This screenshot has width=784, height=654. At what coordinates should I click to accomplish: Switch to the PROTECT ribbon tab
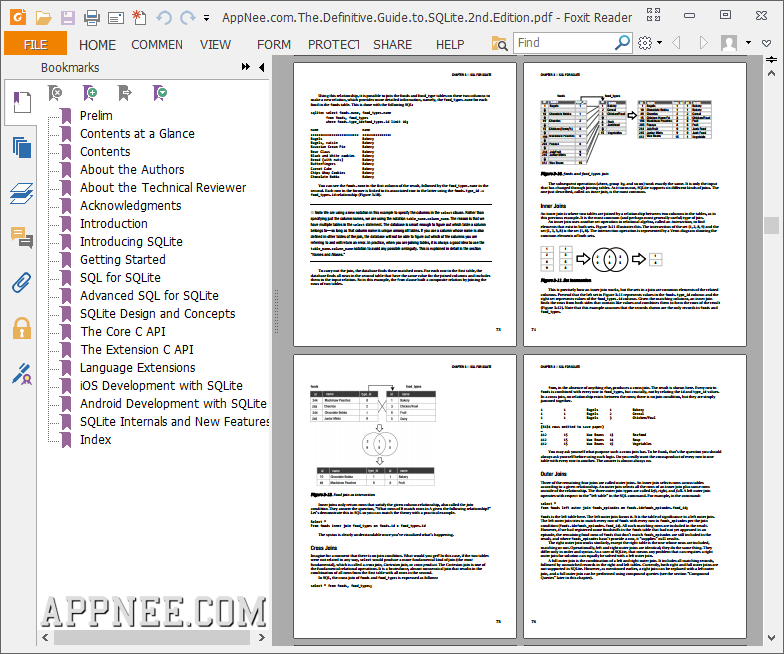coord(334,44)
